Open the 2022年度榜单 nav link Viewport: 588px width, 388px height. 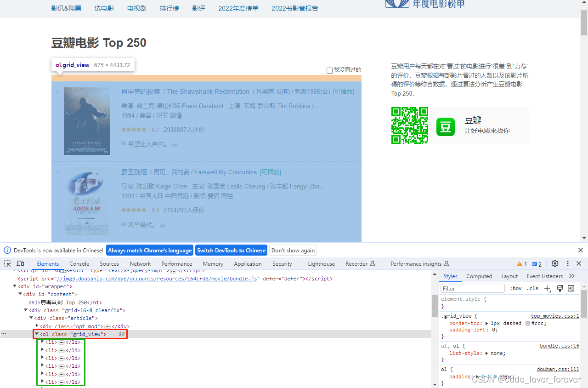(238, 8)
